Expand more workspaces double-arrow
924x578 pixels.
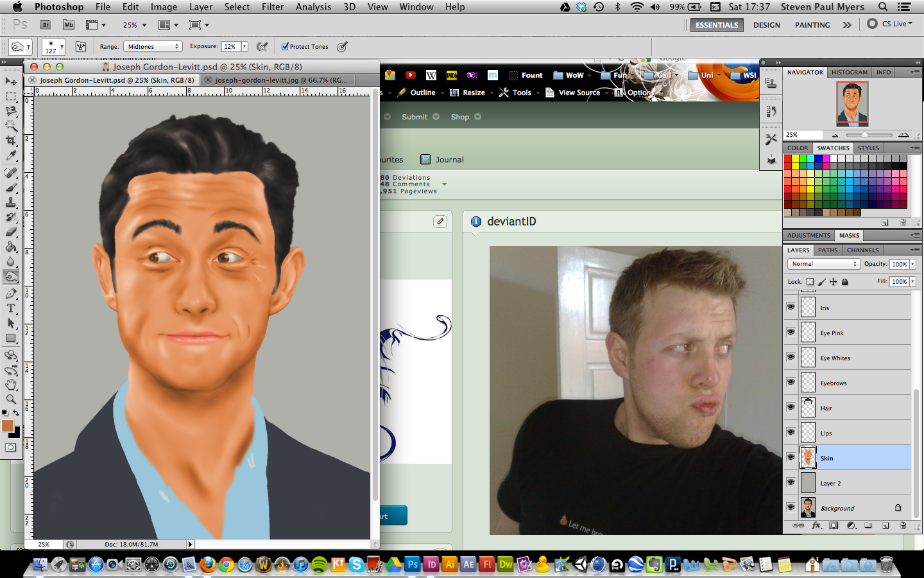pyautogui.click(x=847, y=25)
